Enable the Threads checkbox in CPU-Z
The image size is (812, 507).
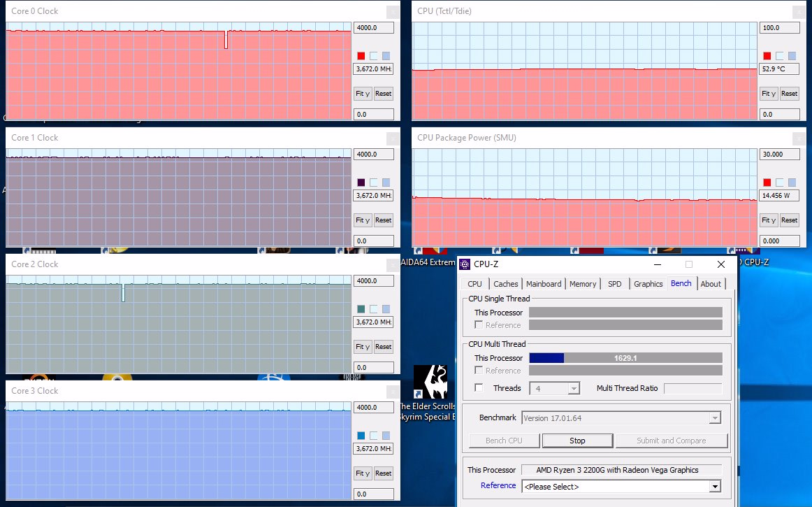[479, 388]
